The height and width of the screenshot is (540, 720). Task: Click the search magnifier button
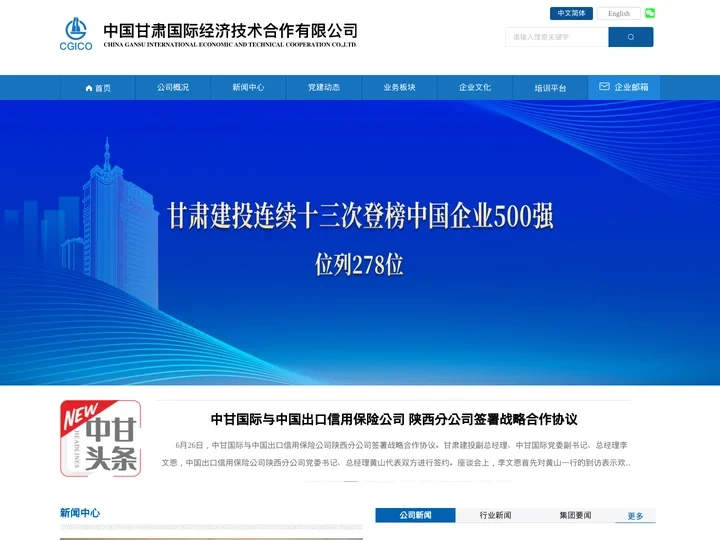pyautogui.click(x=630, y=37)
